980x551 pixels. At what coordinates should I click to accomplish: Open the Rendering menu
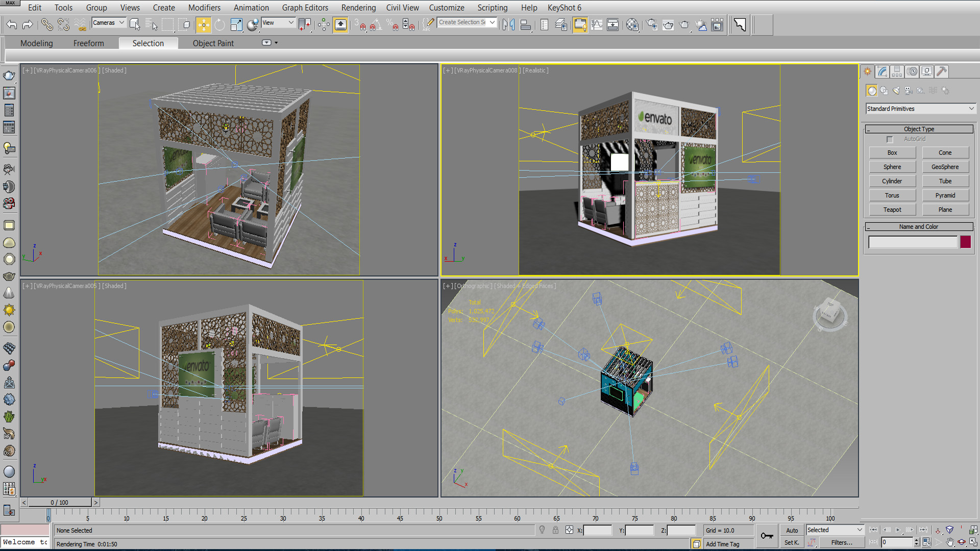click(x=358, y=8)
